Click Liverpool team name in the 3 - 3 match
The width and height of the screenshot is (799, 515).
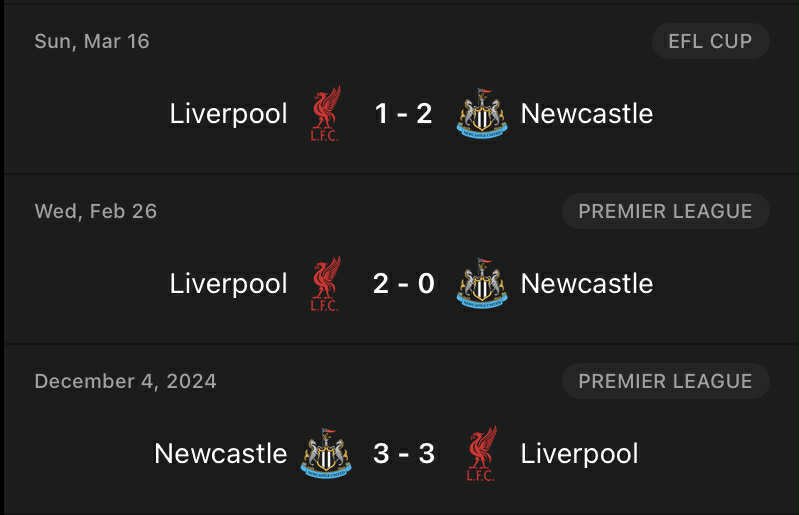580,454
